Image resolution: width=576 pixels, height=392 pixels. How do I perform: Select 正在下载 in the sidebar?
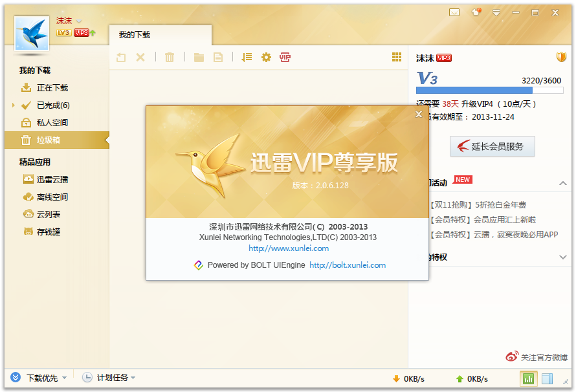[57, 88]
